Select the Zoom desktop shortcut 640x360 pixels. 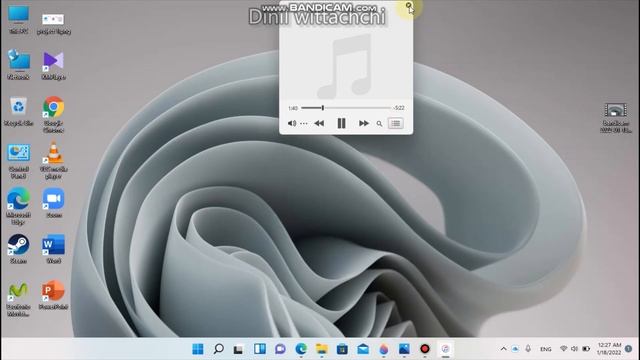[53, 203]
